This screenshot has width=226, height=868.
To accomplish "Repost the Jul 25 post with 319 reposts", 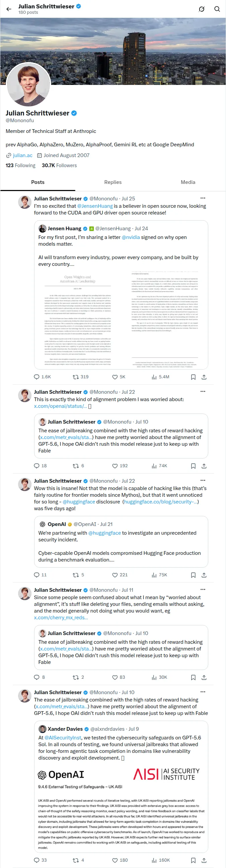I will coord(81,377).
